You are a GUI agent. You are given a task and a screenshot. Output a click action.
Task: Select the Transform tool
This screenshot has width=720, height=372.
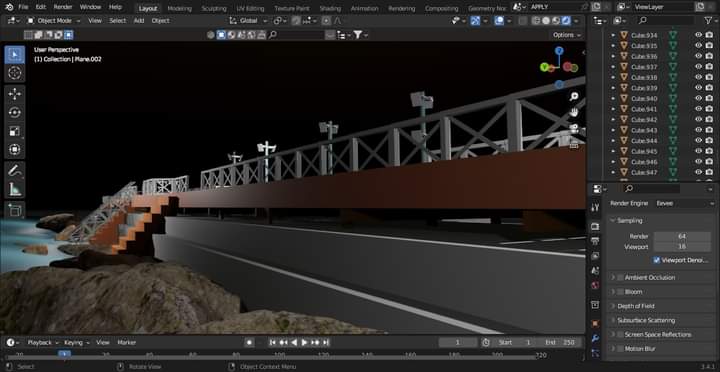(15, 150)
